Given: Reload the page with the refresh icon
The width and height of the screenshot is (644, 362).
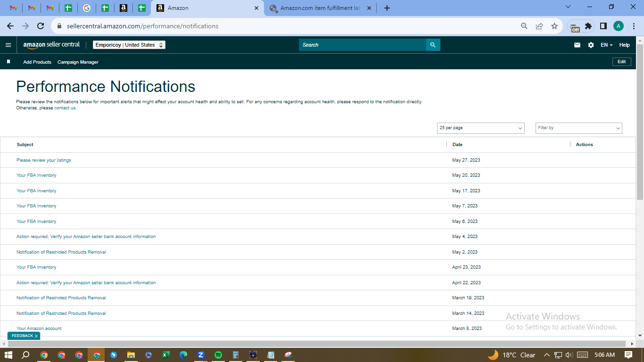Looking at the screenshot, I should pos(41,26).
